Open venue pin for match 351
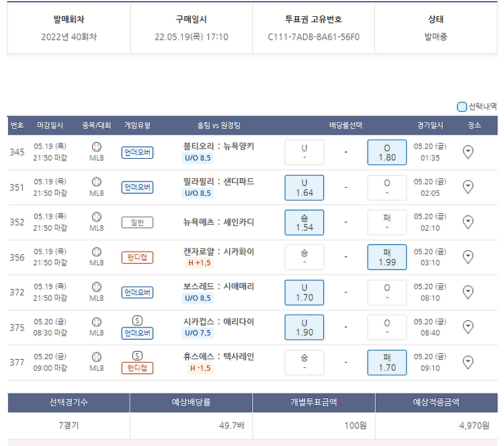 coord(468,187)
